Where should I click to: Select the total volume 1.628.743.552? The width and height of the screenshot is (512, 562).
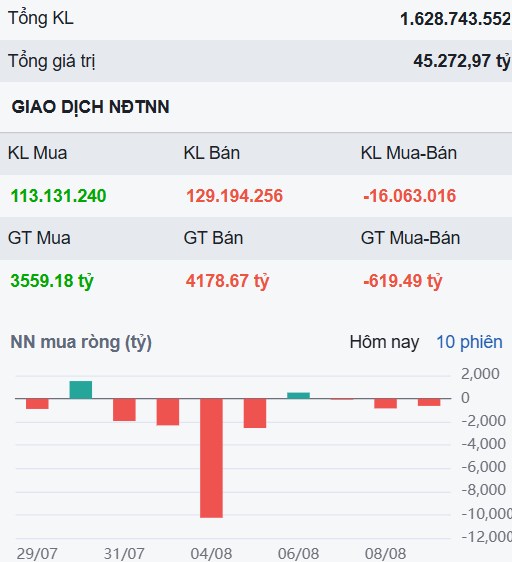coord(456,19)
